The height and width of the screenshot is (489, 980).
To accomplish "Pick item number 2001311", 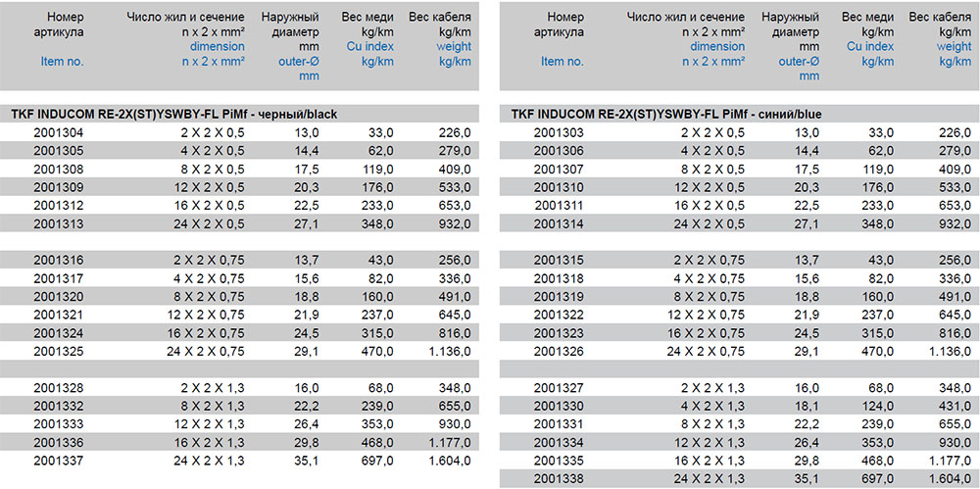I will coord(559,205).
